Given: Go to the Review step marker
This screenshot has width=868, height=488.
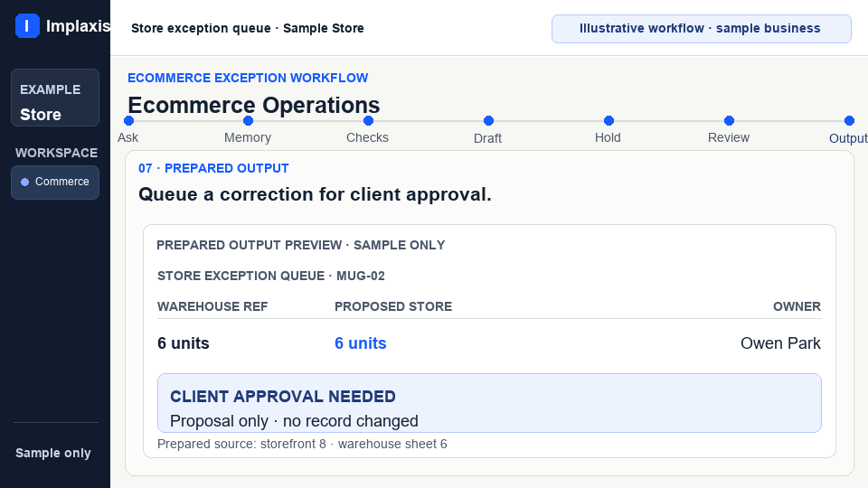Looking at the screenshot, I should 729,120.
